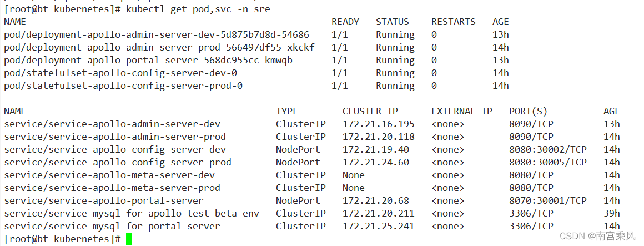
Task: Click service-apollo-meta-server-dev service name
Action: pos(109,175)
